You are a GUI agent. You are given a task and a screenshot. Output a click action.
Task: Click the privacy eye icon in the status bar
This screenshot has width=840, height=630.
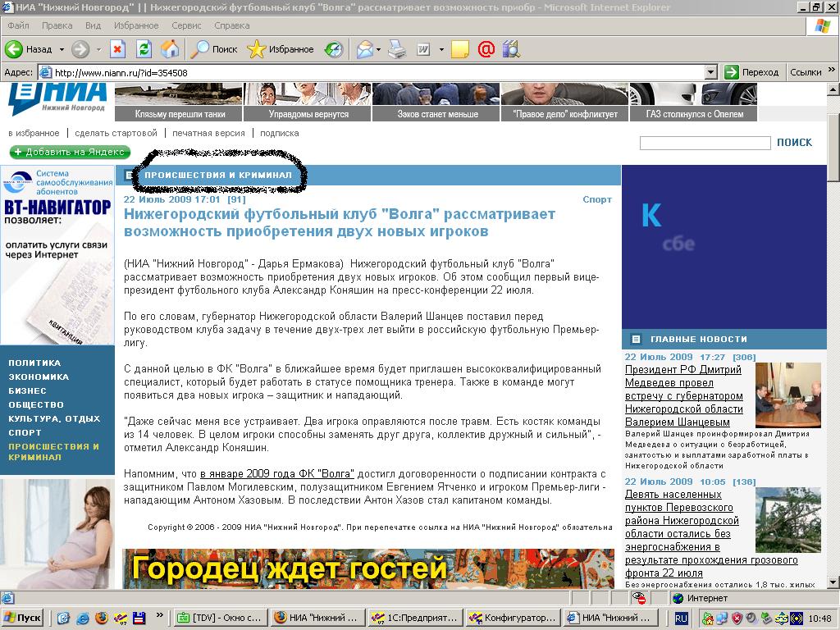pyautogui.click(x=638, y=598)
